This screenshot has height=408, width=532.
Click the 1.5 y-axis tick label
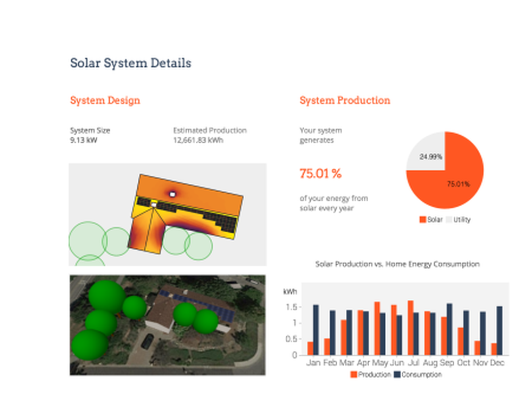291,307
